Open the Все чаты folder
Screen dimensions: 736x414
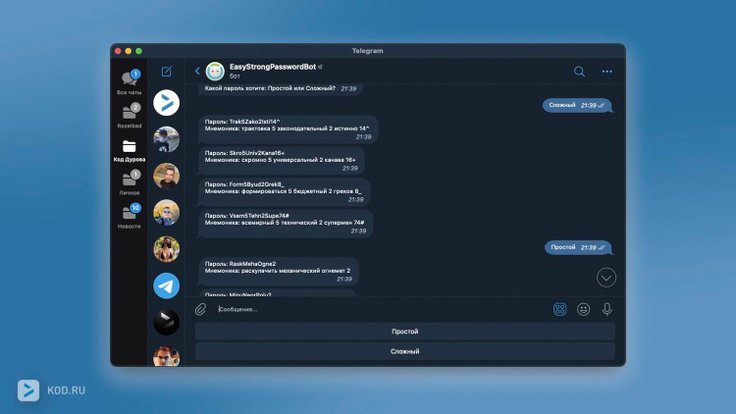pyautogui.click(x=129, y=82)
